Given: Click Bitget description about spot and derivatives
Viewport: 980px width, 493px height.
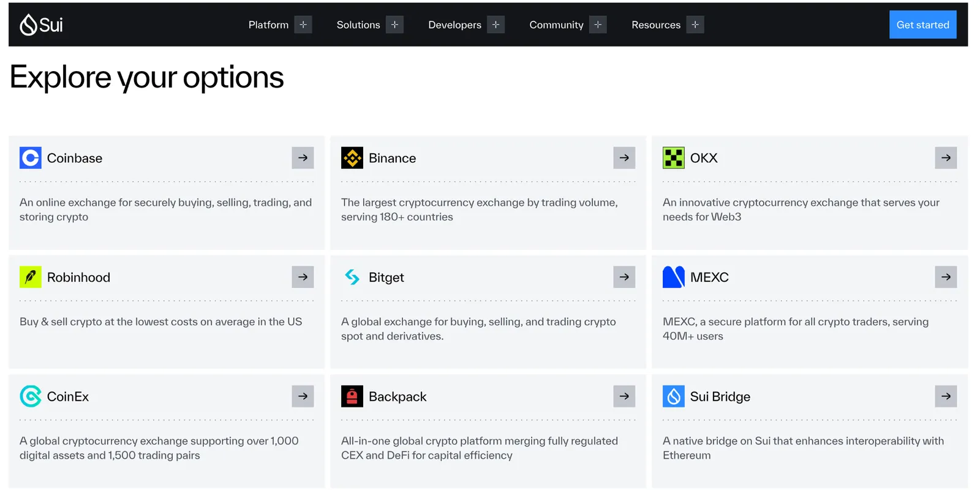Looking at the screenshot, I should (x=478, y=329).
